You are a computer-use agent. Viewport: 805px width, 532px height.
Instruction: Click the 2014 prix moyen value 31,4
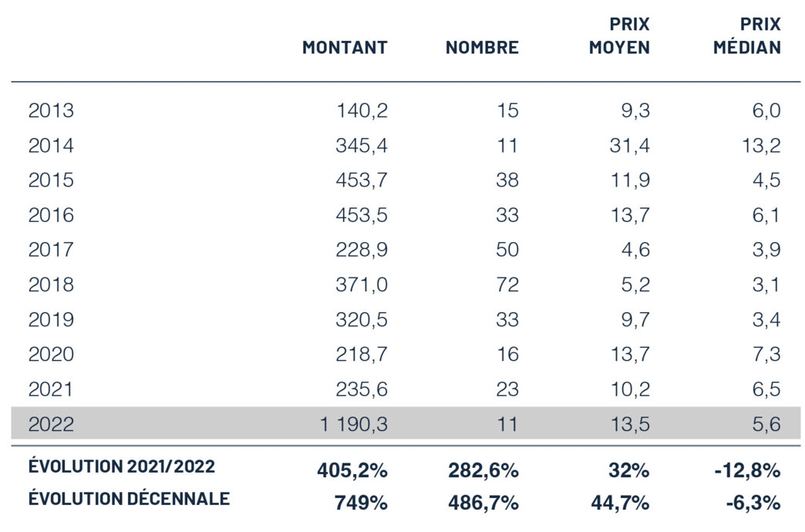[x=630, y=146]
